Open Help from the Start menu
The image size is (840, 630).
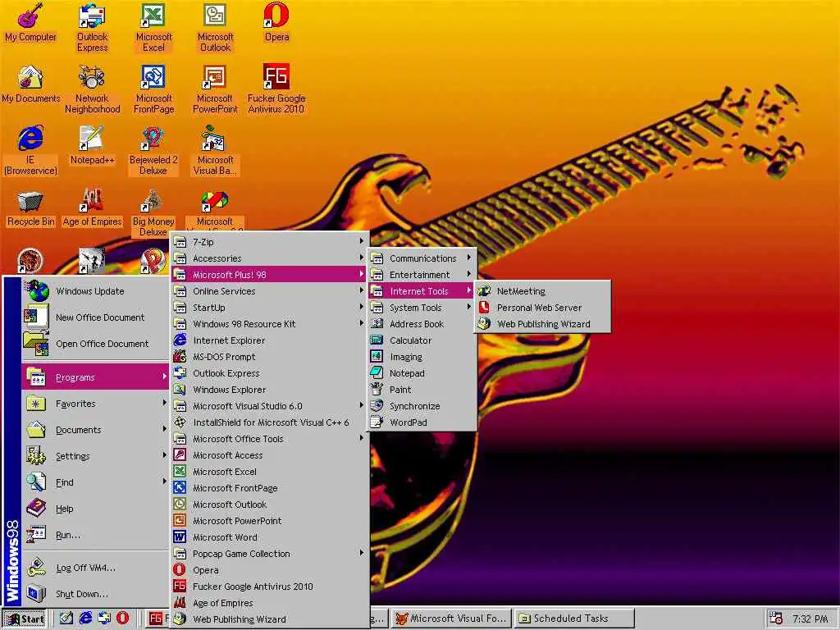click(95, 509)
